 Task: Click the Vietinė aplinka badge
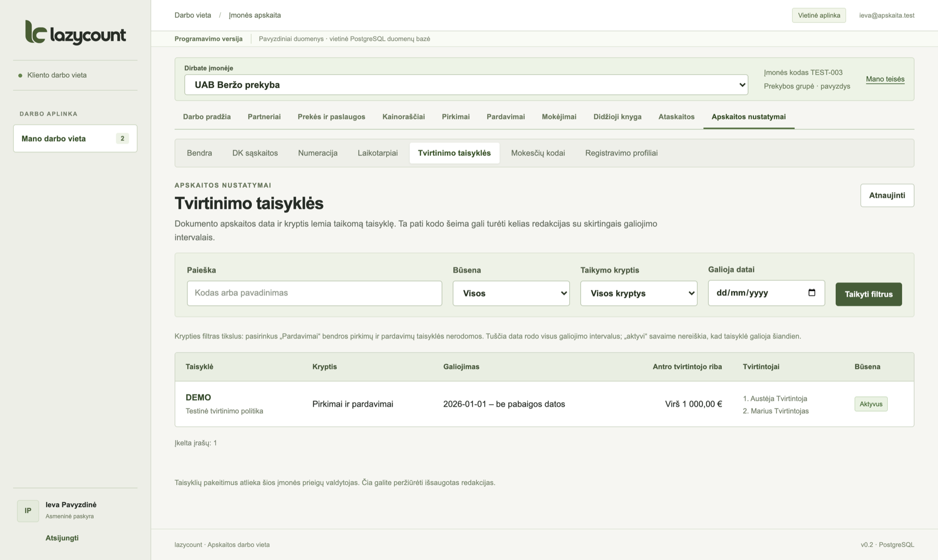pos(819,15)
